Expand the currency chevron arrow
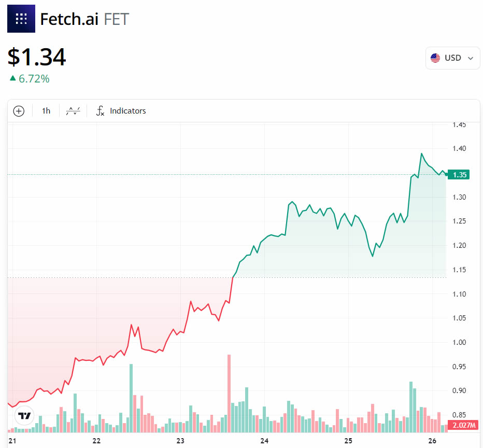The width and height of the screenshot is (483, 448). tap(471, 58)
